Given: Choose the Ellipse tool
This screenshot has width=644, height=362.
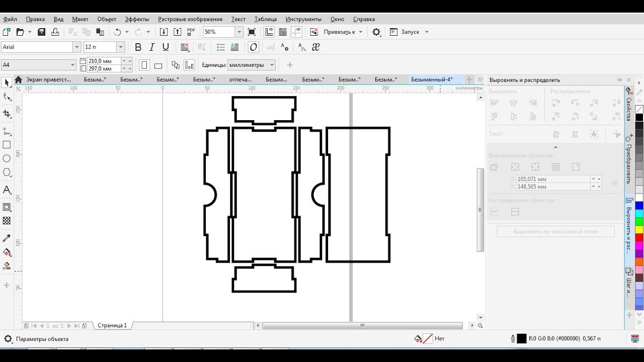Looking at the screenshot, I should (7, 158).
